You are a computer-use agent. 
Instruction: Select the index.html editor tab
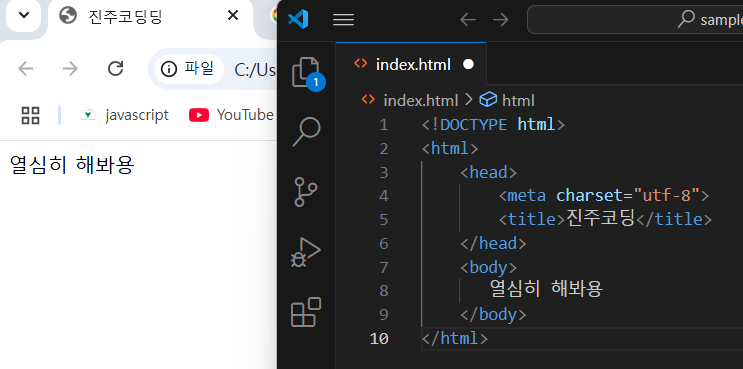(x=411, y=64)
